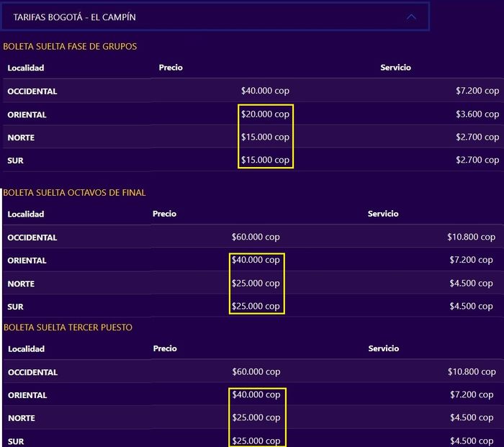Click Servicio column header in Fase de Grupos

point(395,68)
